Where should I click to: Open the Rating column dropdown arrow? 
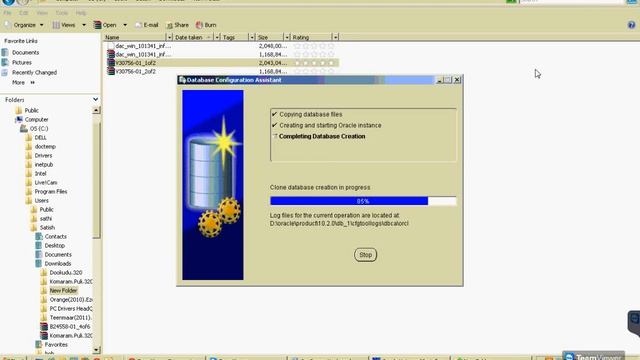(335, 37)
